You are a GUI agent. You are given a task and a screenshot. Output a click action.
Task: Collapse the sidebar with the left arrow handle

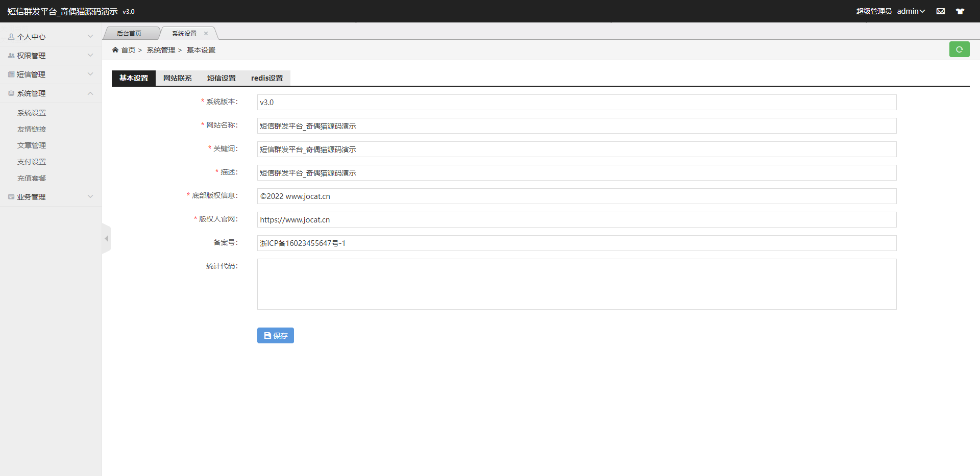click(106, 239)
